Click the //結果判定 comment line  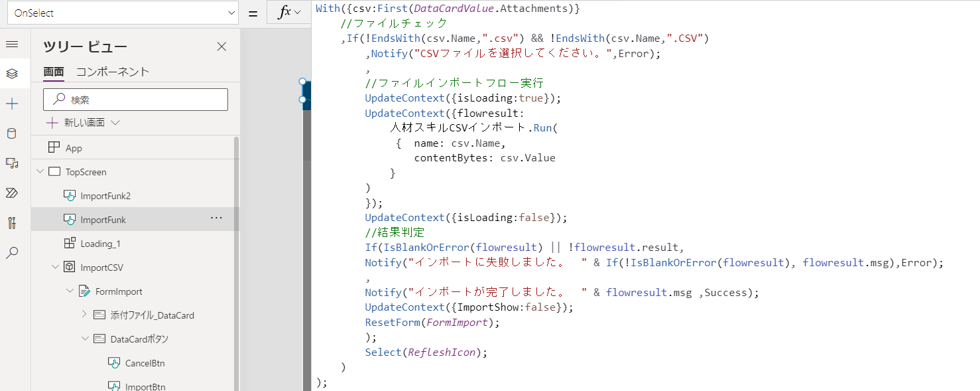click(x=395, y=232)
